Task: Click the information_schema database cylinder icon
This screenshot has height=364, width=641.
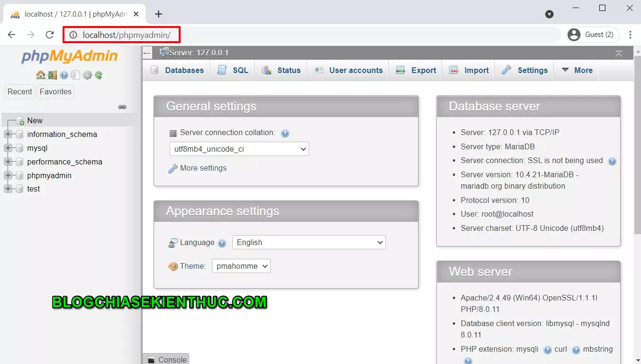Action: (19, 135)
